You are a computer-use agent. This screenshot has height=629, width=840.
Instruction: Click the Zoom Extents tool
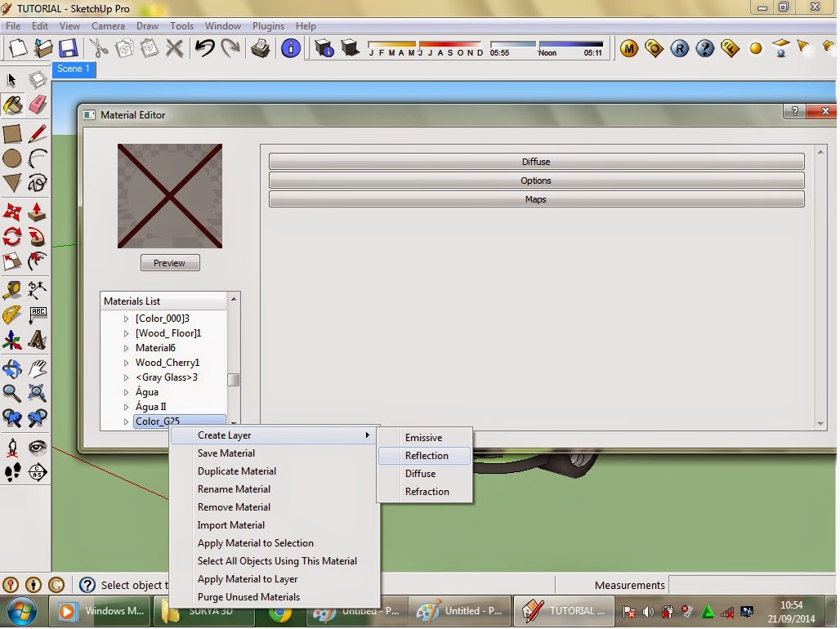point(37,393)
